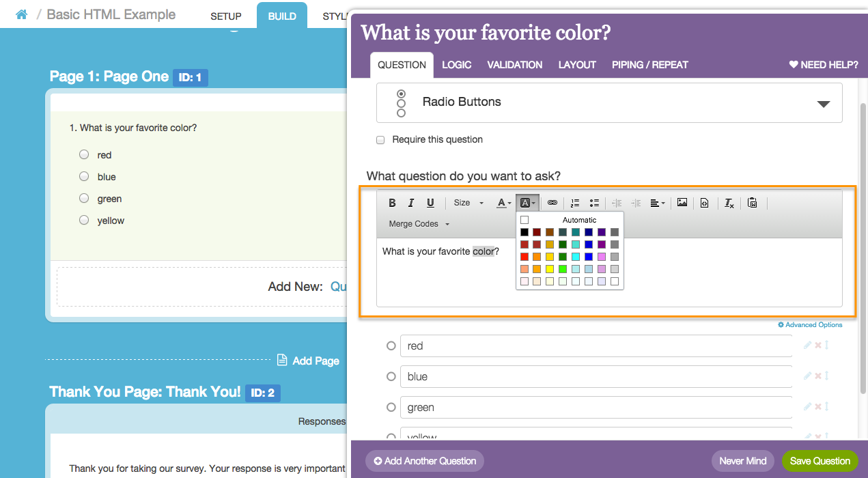Switch to the Logic tab

pyautogui.click(x=456, y=65)
